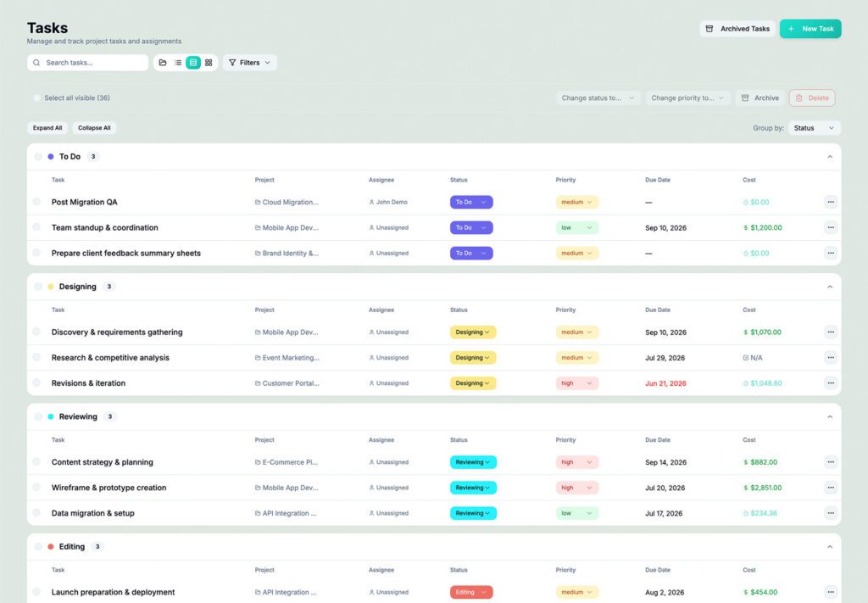This screenshot has height=603, width=868.
Task: Switch to grid card view icon
Action: [209, 63]
